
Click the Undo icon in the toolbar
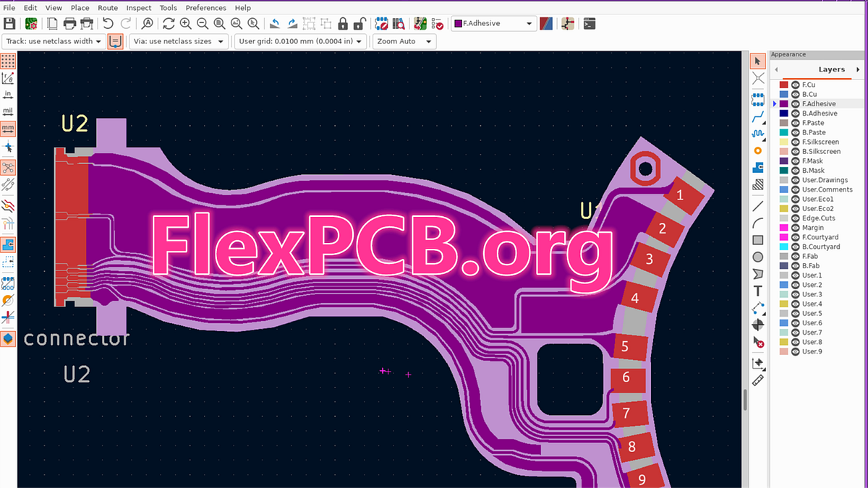pos(109,22)
